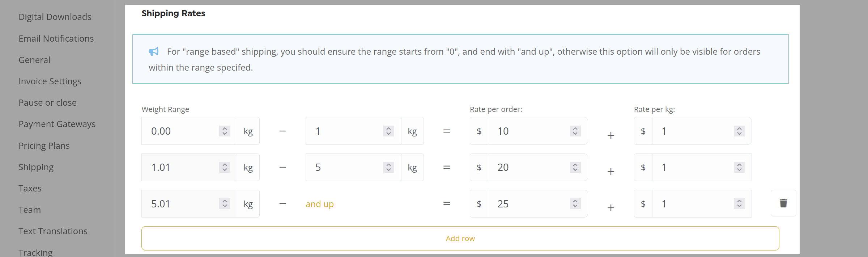Viewport: 868px width, 257px height.
Task: Open Invoice Settings from the sidebar
Action: tap(50, 81)
